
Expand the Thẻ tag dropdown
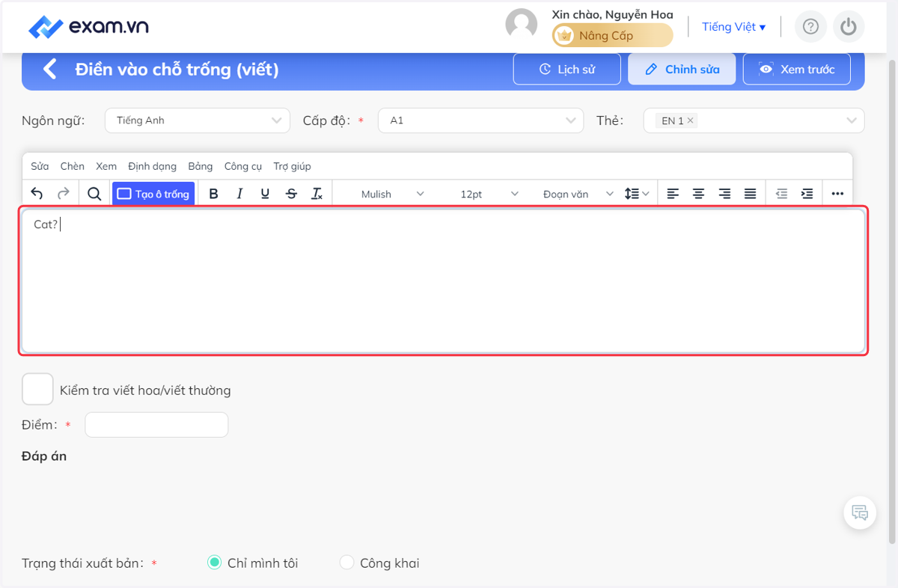[852, 120]
